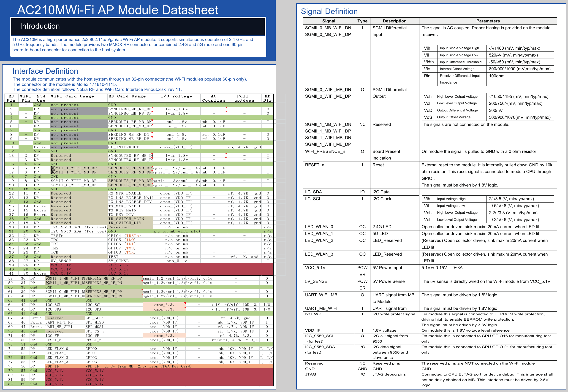Click the "SYNCINB0_MB_RF_DP" cell
This screenshot has width=568, height=392.
(130, 114)
